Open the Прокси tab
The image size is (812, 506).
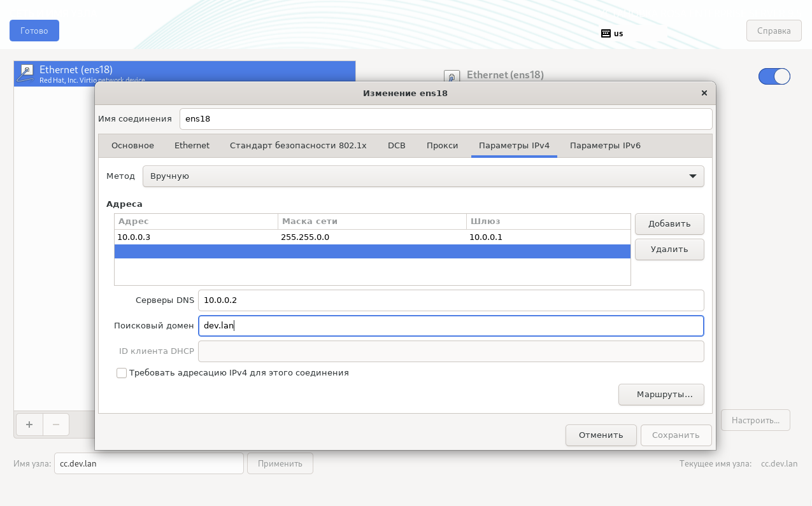(442, 146)
